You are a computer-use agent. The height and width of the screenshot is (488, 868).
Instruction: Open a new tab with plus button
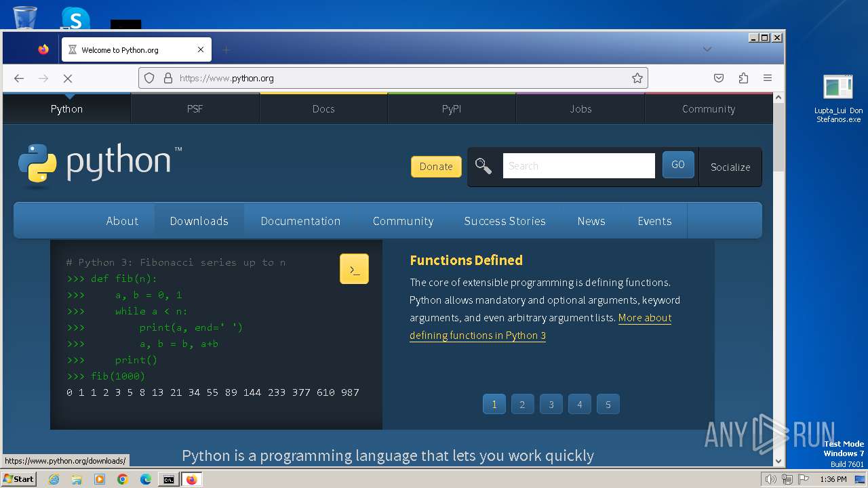point(226,49)
